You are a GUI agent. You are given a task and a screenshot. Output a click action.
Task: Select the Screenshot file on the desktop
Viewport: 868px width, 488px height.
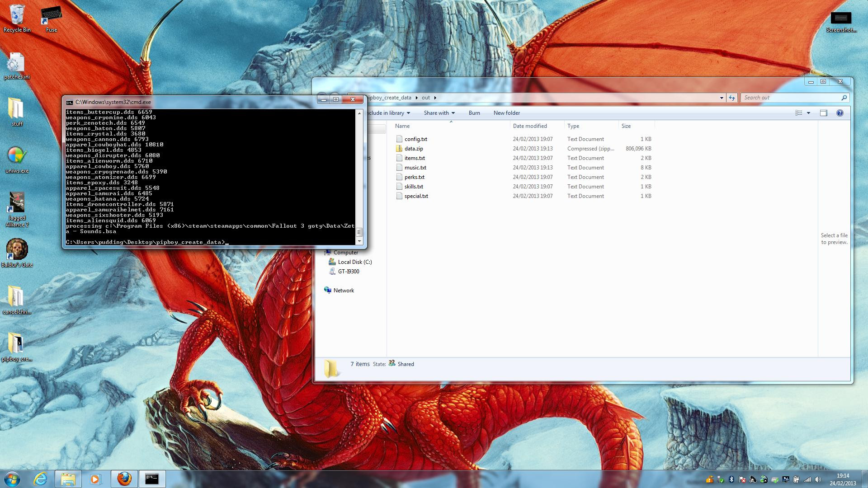pyautogui.click(x=841, y=22)
